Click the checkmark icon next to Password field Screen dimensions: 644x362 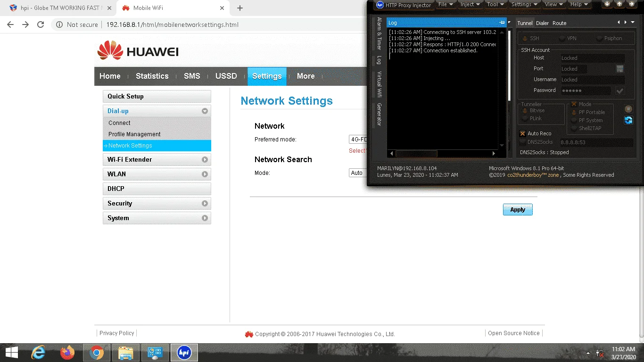pyautogui.click(x=620, y=90)
